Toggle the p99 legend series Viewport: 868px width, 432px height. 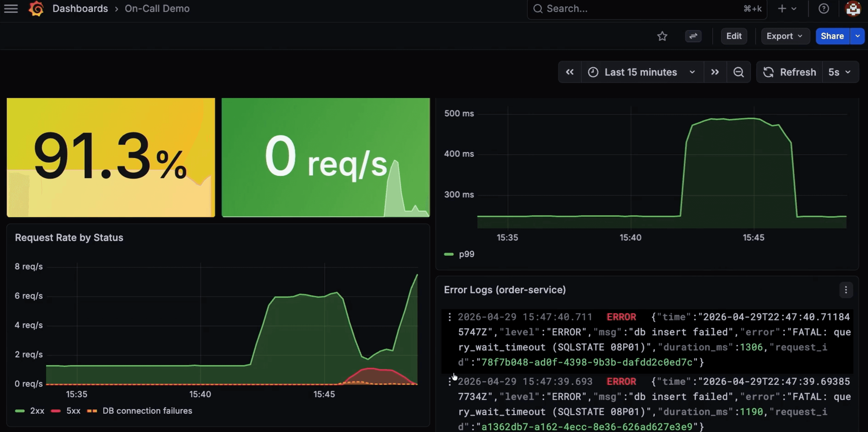(x=466, y=254)
